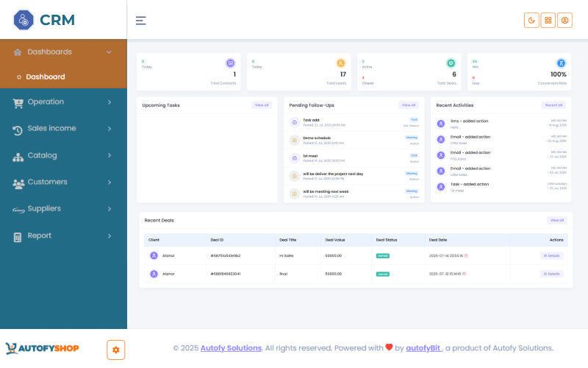This screenshot has height=368, width=588.
Task: Switch to dark mode with the moon icon
Action: coord(531,21)
